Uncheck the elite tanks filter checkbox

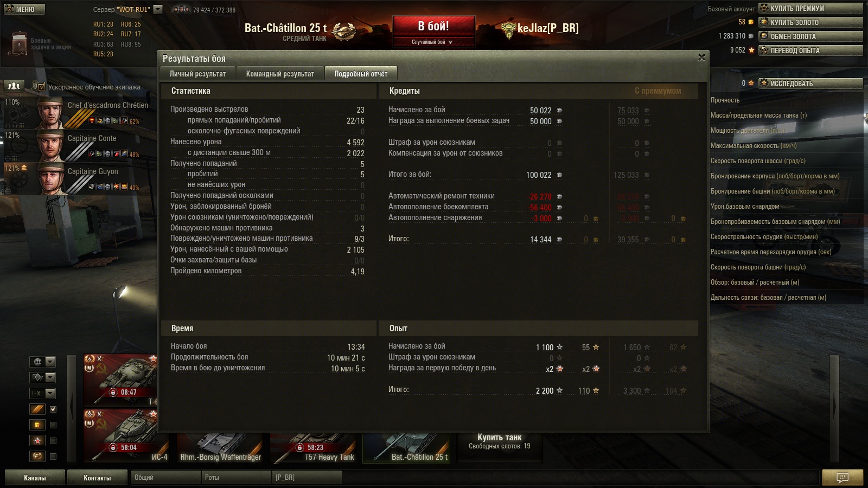(53, 409)
